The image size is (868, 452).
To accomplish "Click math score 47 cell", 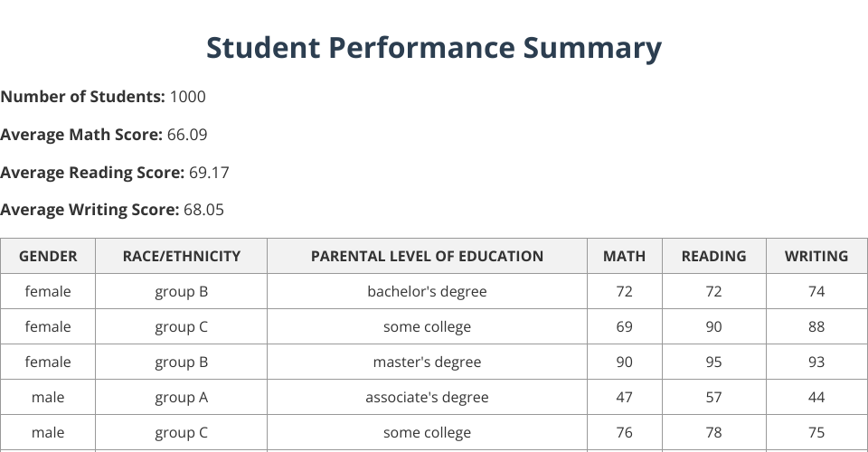I will click(x=624, y=397).
